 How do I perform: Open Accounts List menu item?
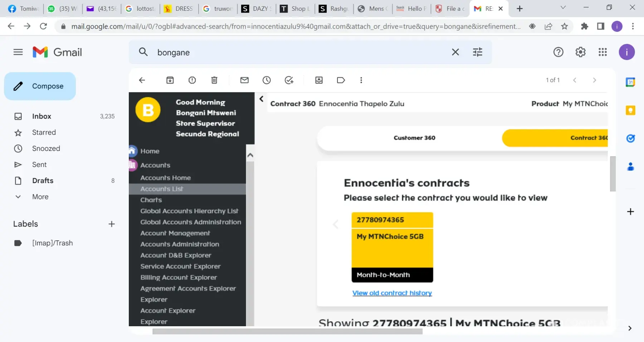[x=187, y=189]
